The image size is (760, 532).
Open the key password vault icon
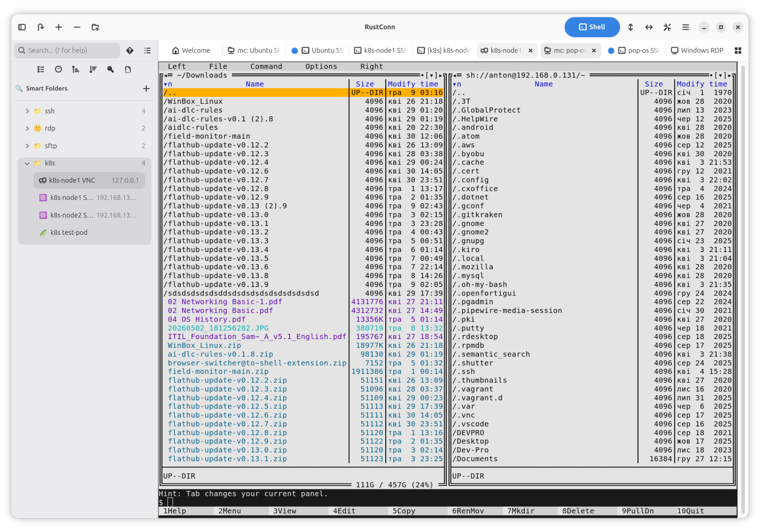(111, 69)
